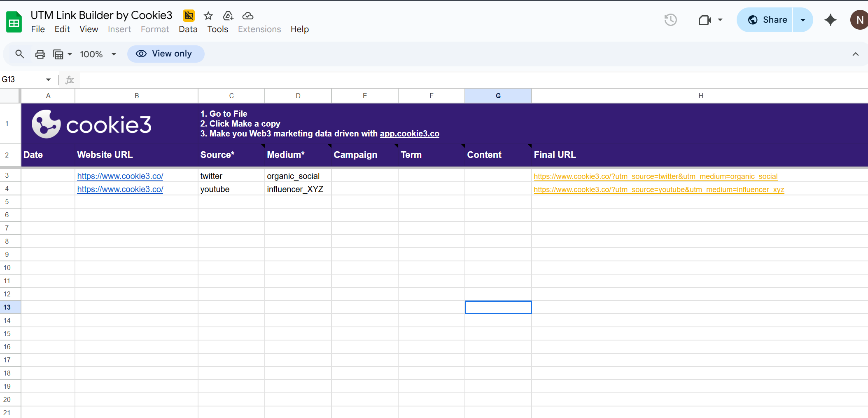Expand the Meet call options arrow
Image resolution: width=868 pixels, height=418 pixels.
pyautogui.click(x=720, y=20)
